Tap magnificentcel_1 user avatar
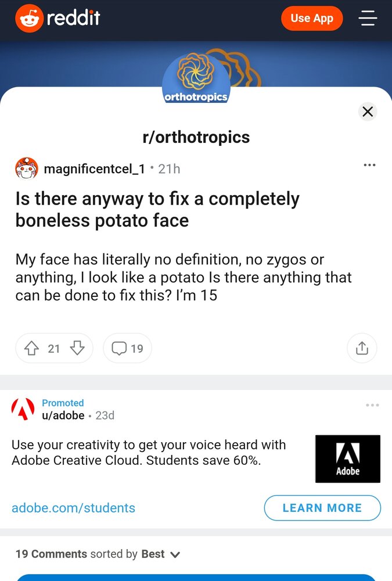Image resolution: width=392 pixels, height=581 pixels. [x=26, y=168]
